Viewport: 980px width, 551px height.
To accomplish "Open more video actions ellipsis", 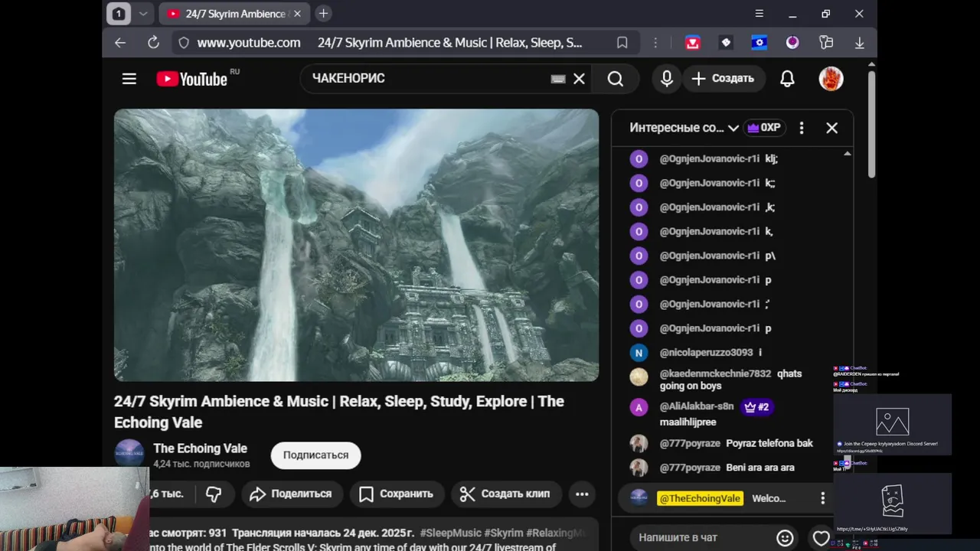I will tap(582, 494).
